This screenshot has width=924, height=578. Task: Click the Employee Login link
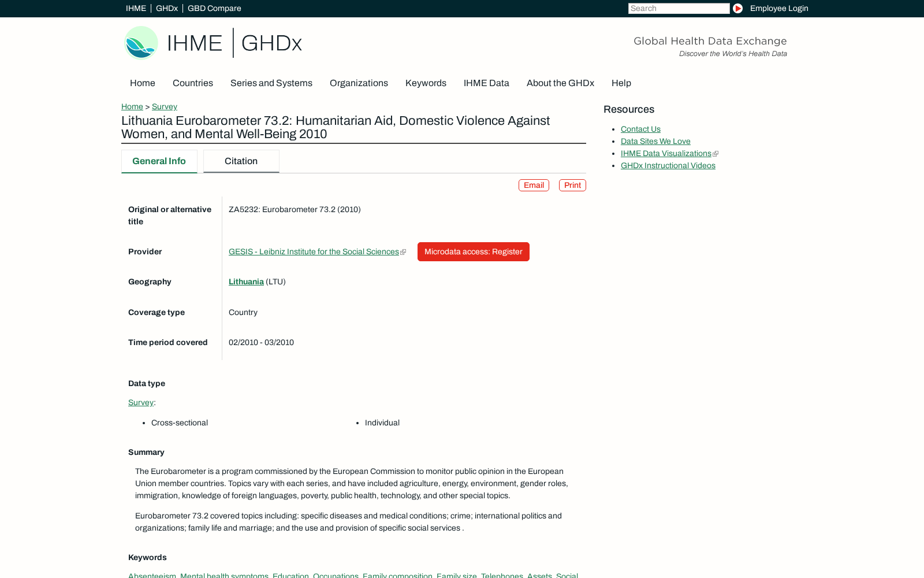tap(779, 8)
